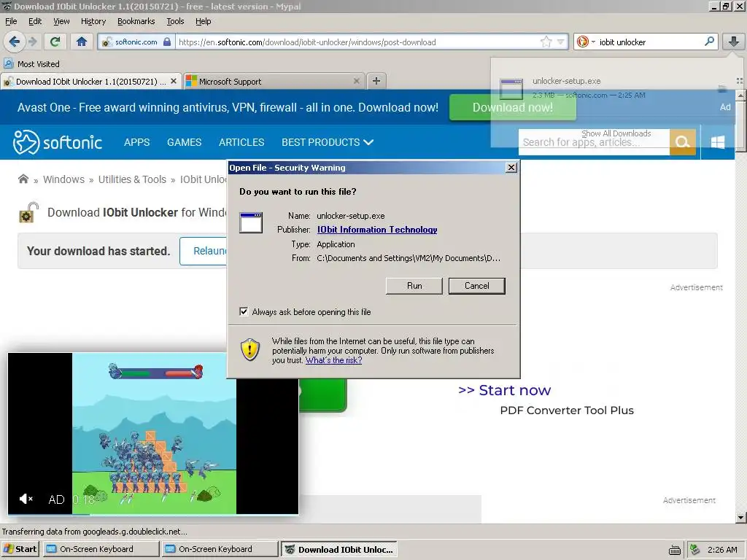Open the Help menu

point(203,21)
